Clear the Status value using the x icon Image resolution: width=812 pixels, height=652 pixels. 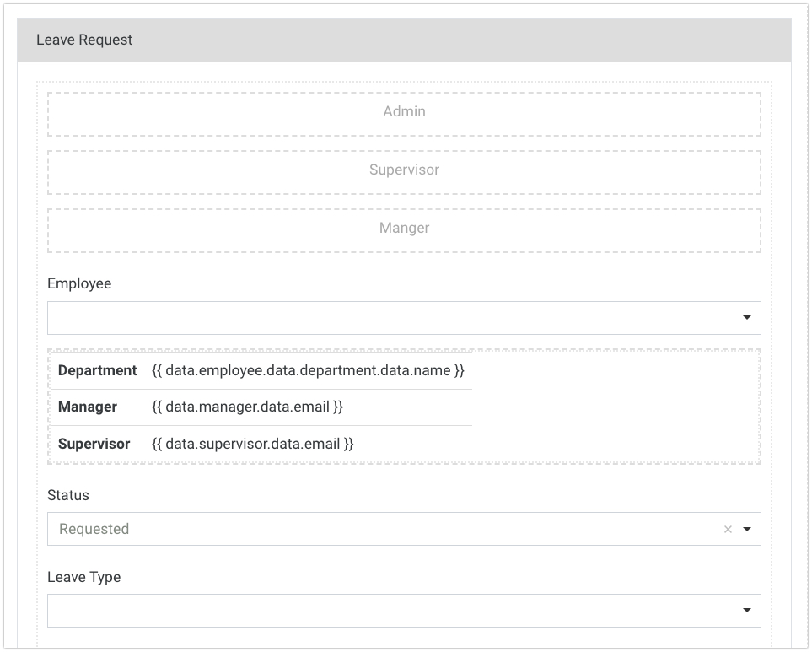[728, 530]
